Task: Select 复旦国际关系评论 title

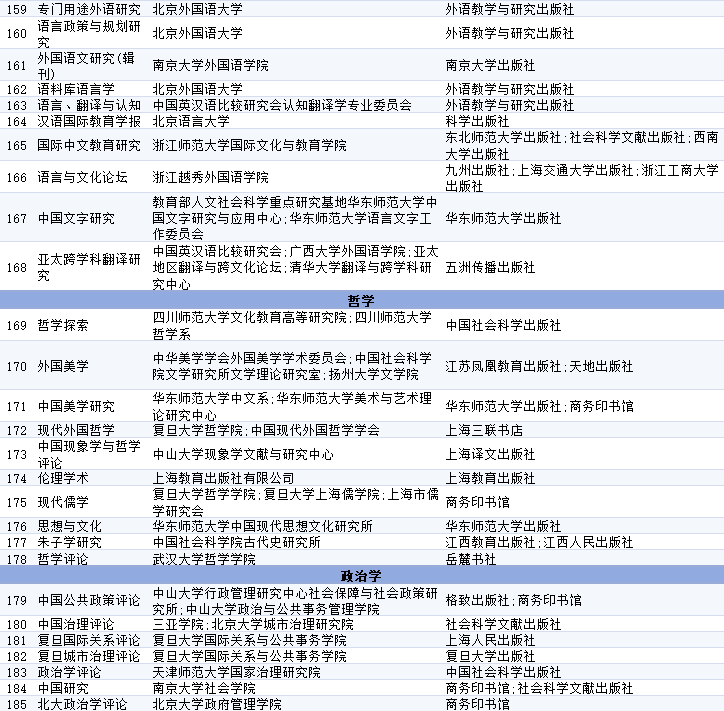Action: (x=89, y=640)
